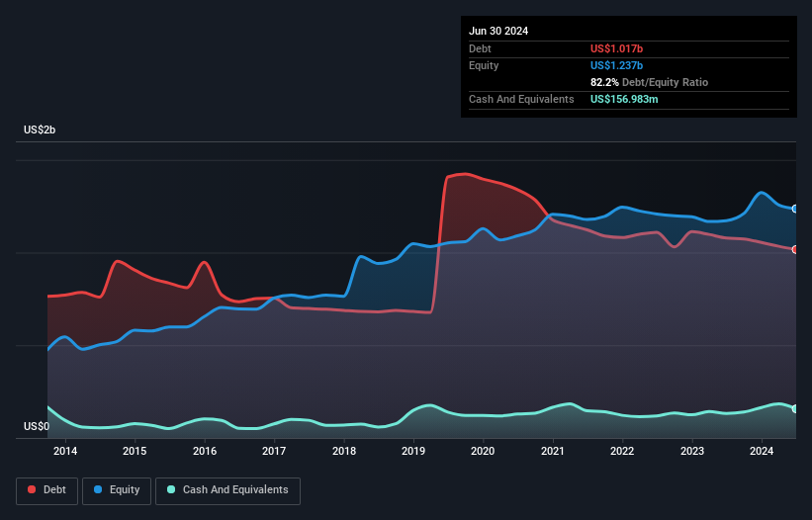
Task: Click the 2021 x-axis label
Action: coord(553,451)
